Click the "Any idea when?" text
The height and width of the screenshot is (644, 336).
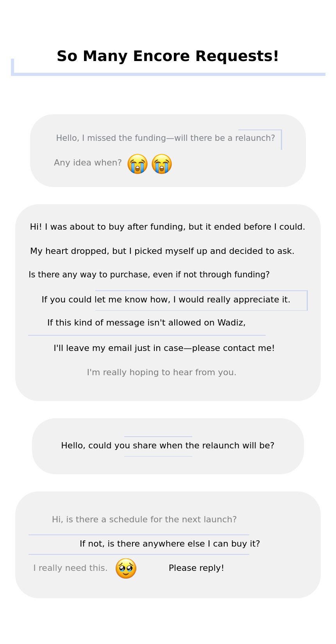coord(88,163)
